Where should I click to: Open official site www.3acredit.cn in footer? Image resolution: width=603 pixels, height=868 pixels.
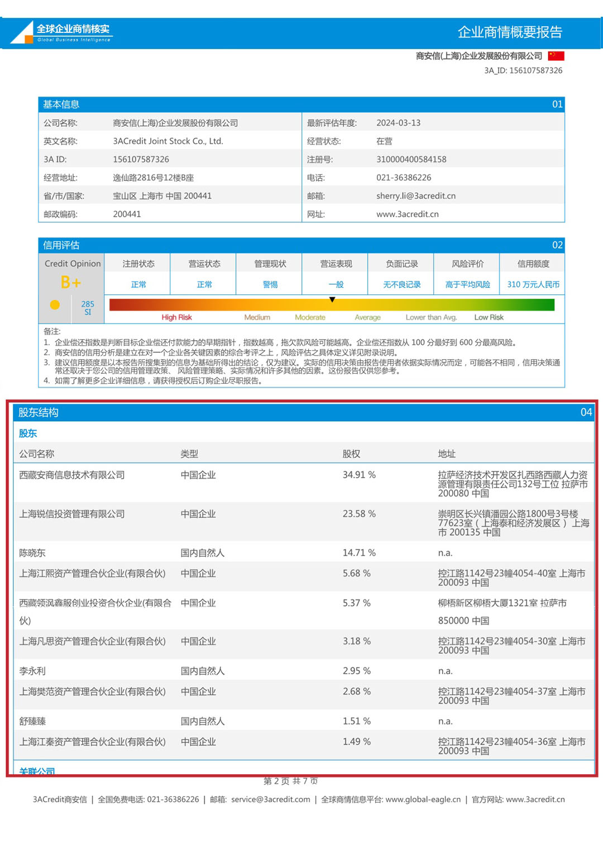pyautogui.click(x=535, y=799)
